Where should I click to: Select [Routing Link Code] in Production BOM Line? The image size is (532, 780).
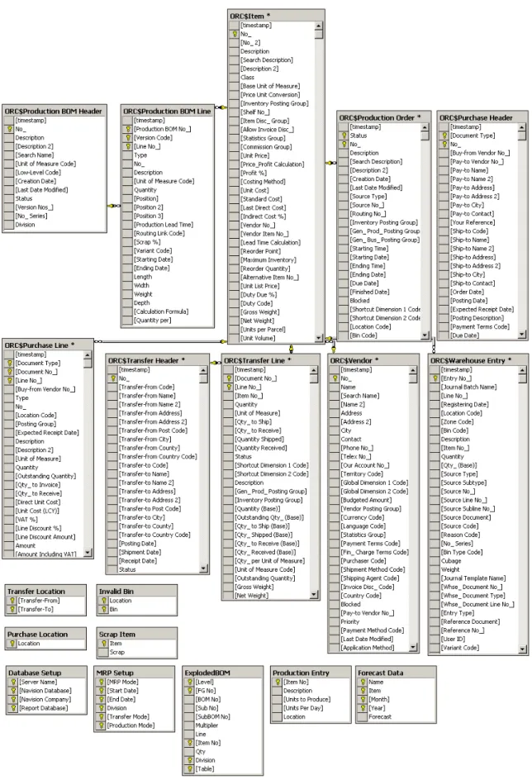coord(159,233)
